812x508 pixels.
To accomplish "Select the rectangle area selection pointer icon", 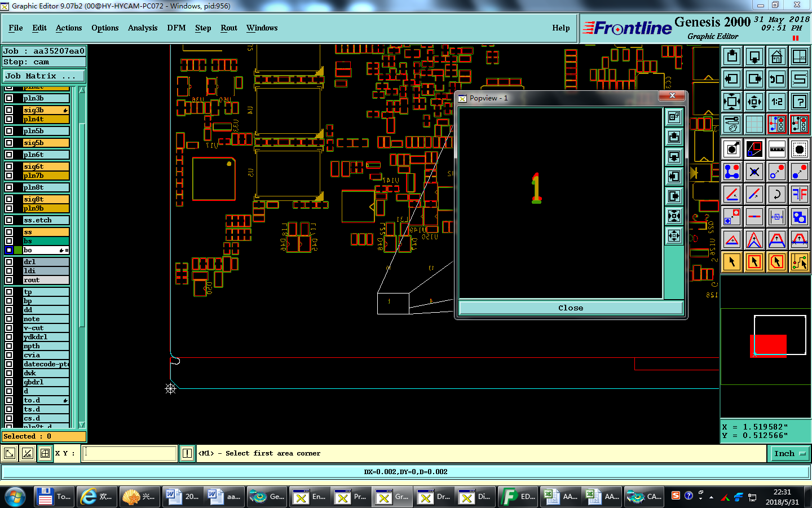I will point(754,262).
